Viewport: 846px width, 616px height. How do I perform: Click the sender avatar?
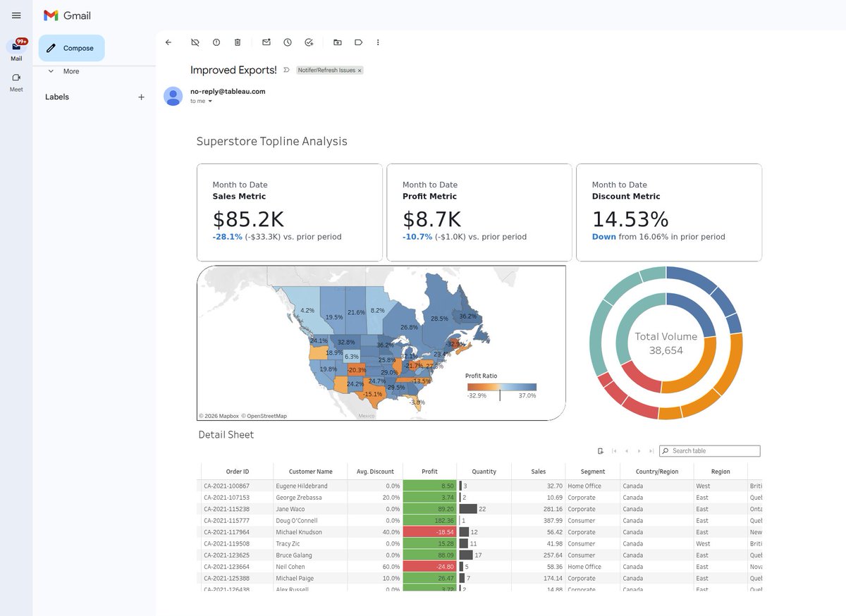pyautogui.click(x=173, y=96)
